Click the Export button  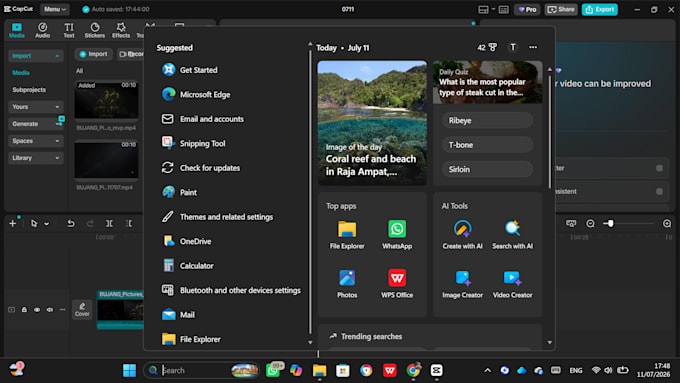point(600,9)
